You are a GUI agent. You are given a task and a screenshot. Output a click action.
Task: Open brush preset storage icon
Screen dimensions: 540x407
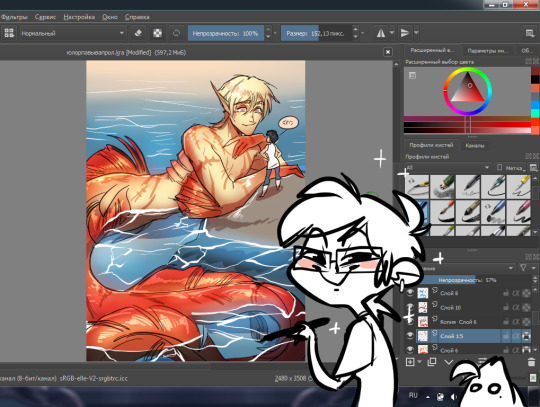533,168
